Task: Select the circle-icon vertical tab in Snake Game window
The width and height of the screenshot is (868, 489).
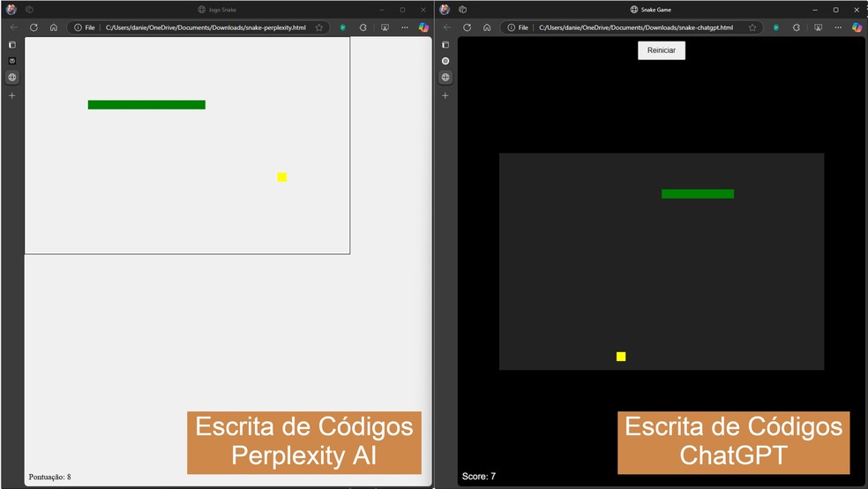Action: point(445,60)
